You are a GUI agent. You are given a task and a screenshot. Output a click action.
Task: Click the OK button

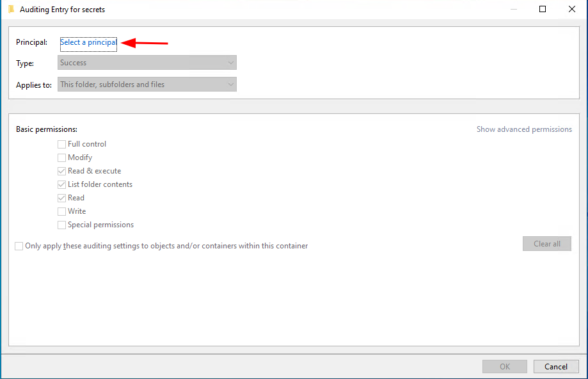click(505, 367)
